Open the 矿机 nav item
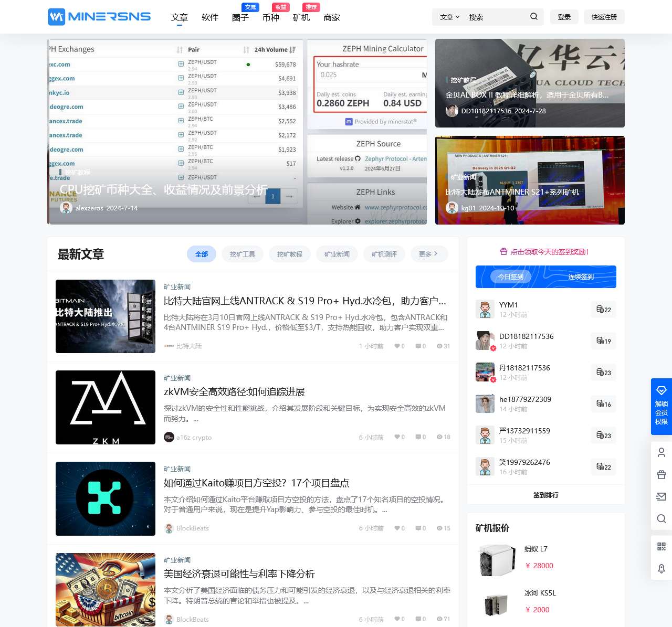Viewport: 672px width, 627px height. click(301, 17)
